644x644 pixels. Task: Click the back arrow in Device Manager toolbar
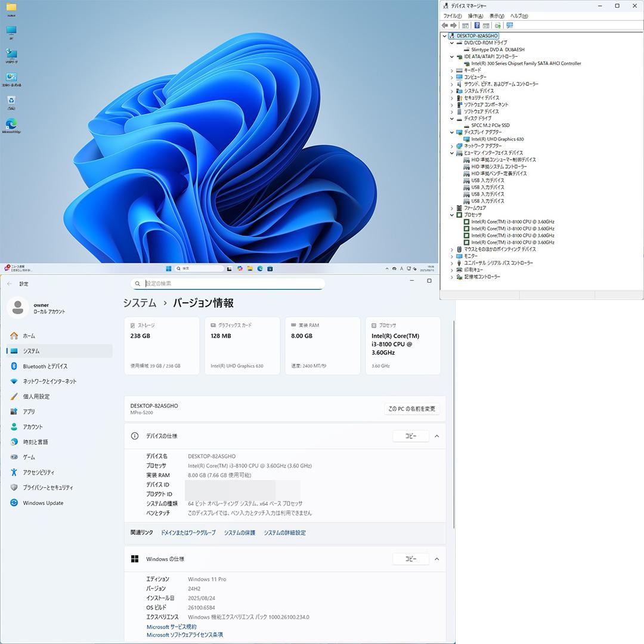point(445,25)
